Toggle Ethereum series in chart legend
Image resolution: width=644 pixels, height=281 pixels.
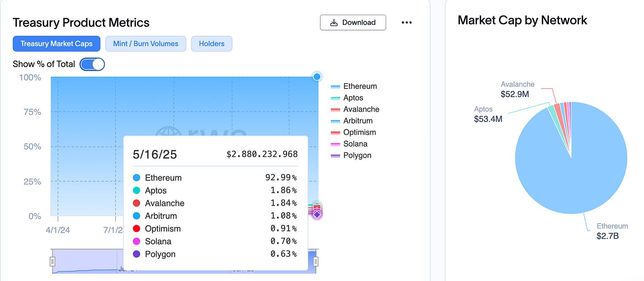point(354,86)
